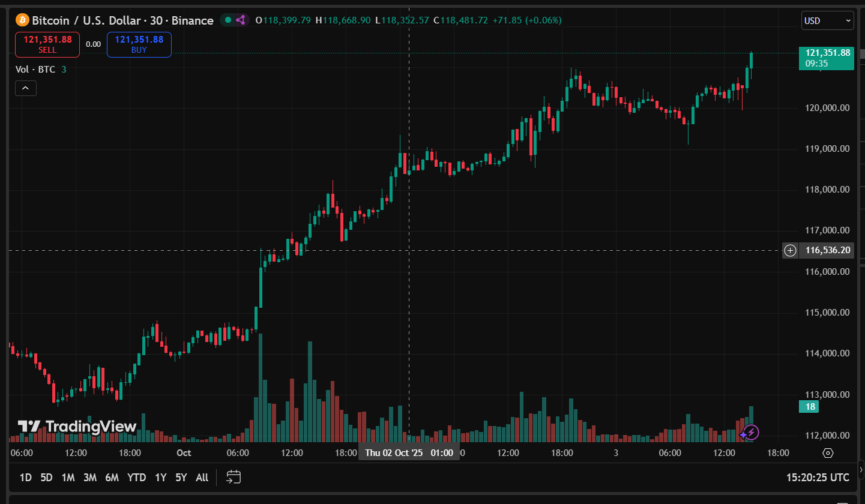Click the TradingView logo watermark

(77, 427)
